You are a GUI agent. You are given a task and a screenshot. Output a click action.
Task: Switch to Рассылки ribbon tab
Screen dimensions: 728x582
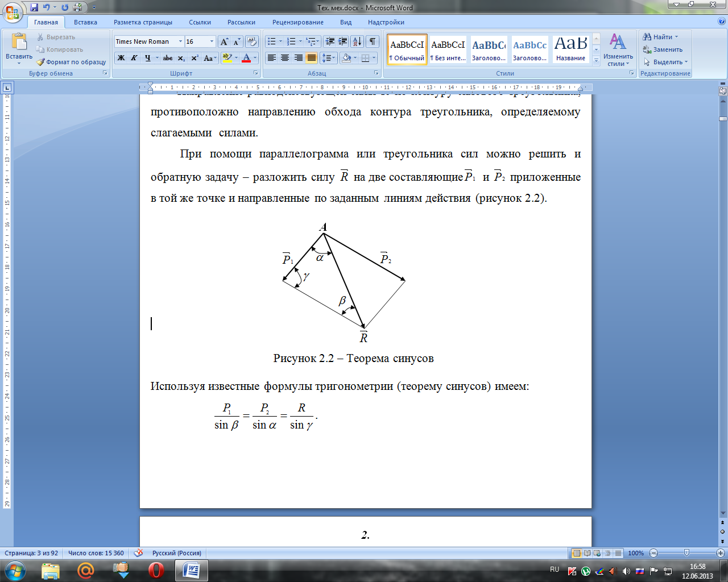click(242, 22)
